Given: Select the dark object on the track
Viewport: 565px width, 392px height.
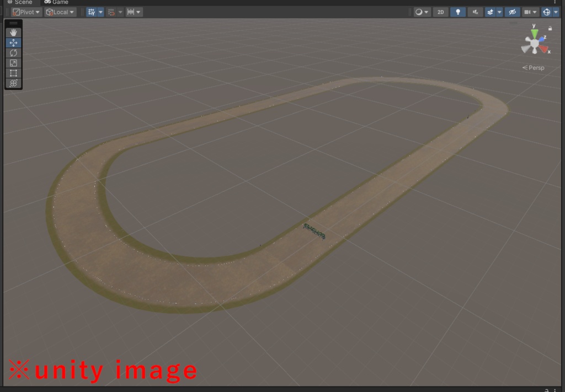Looking at the screenshot, I should coord(314,232).
